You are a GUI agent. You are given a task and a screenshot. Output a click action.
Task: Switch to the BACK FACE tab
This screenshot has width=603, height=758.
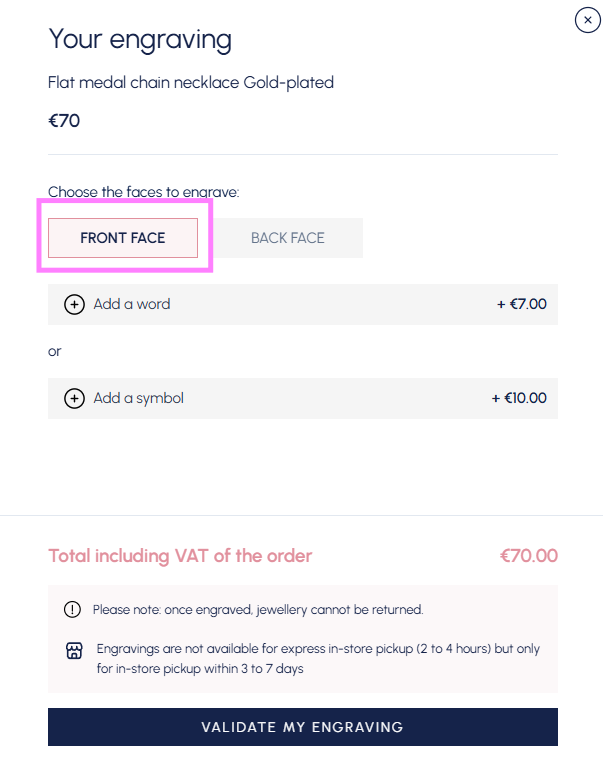tap(288, 238)
